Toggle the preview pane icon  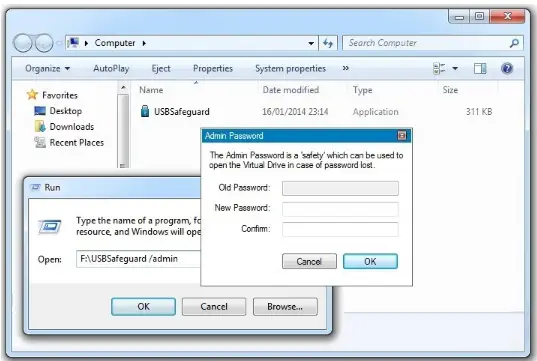(x=480, y=69)
